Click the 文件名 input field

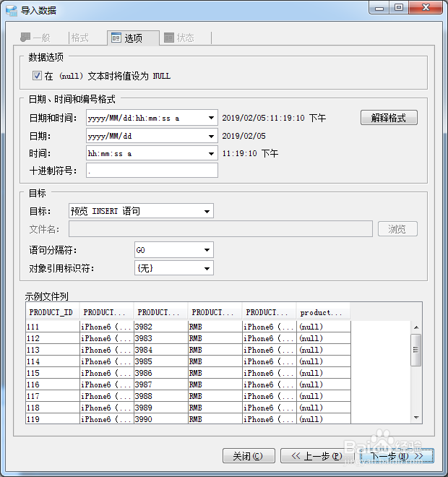tap(220, 229)
